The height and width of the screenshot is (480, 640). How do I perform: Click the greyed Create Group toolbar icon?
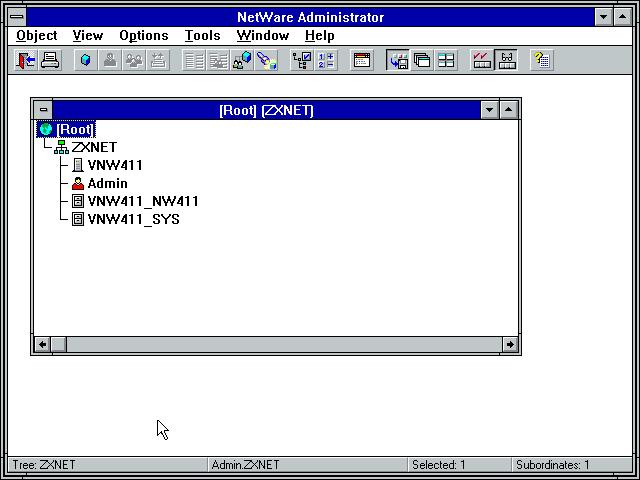click(134, 60)
